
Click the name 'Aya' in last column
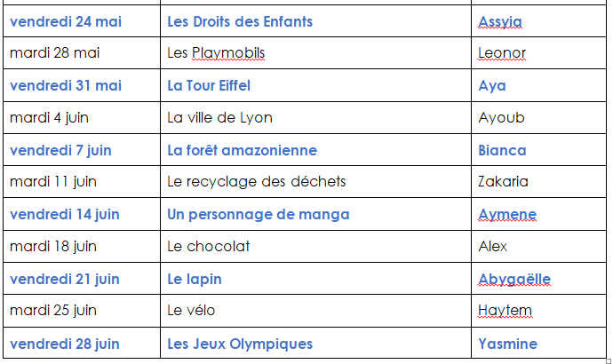coord(492,86)
